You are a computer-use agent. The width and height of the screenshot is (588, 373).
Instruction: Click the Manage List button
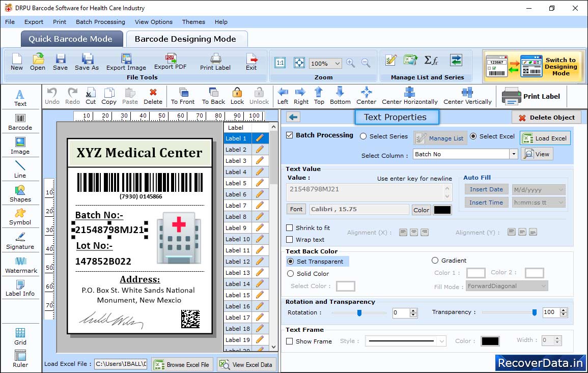[440, 138]
